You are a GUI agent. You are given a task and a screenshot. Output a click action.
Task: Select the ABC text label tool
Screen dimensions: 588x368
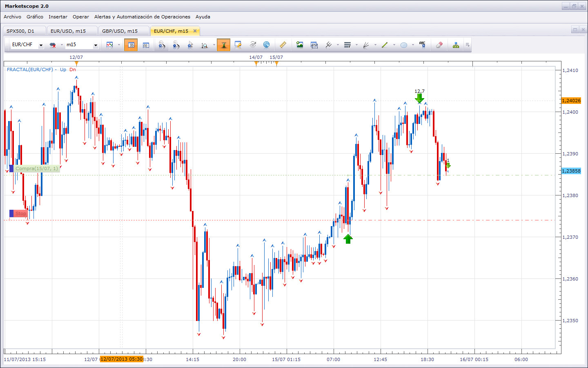click(422, 45)
